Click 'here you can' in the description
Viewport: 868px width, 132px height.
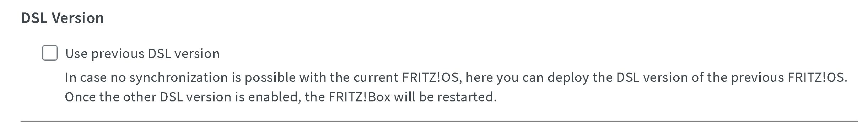505,78
